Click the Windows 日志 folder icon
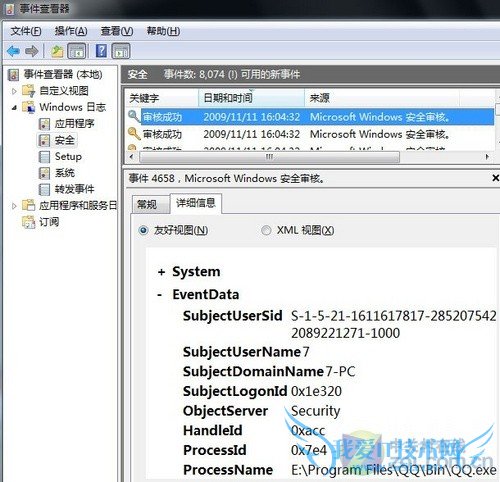The width and height of the screenshot is (500, 482). point(28,107)
